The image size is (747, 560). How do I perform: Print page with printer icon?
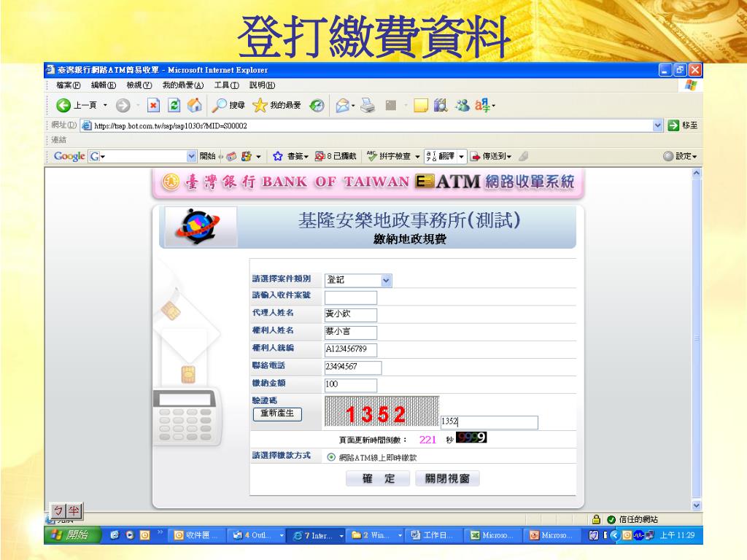point(368,105)
